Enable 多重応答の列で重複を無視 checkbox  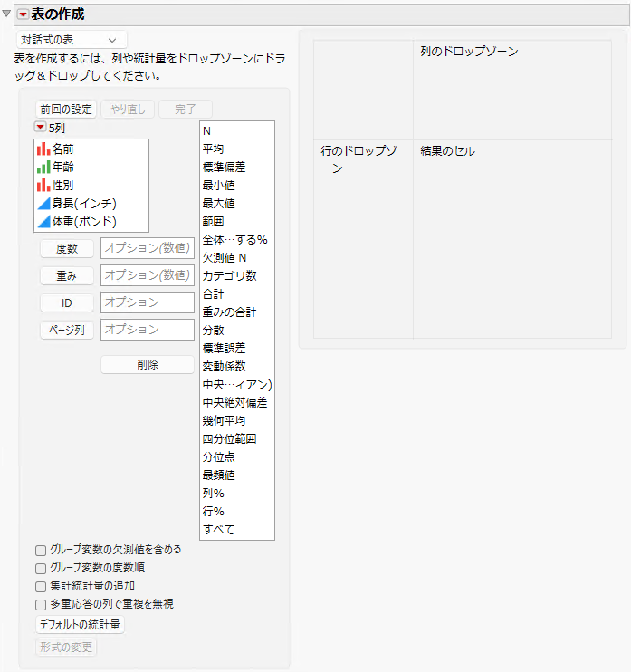pos(41,605)
